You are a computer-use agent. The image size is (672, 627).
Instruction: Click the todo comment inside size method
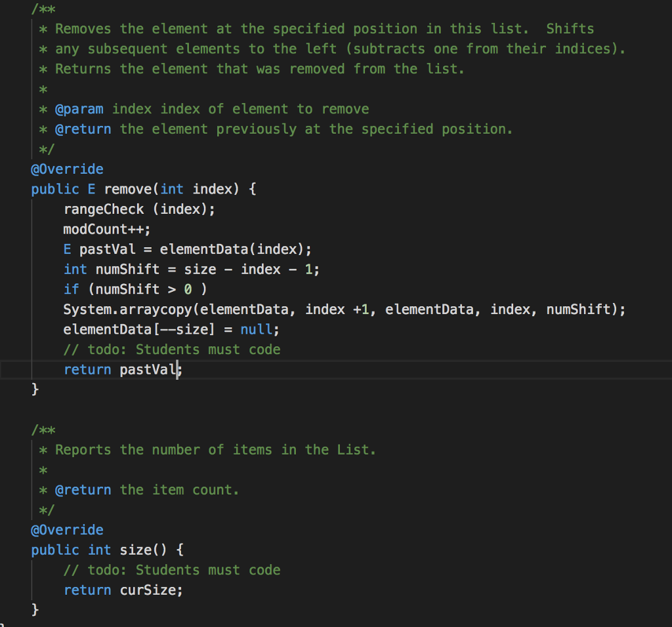[x=172, y=570]
